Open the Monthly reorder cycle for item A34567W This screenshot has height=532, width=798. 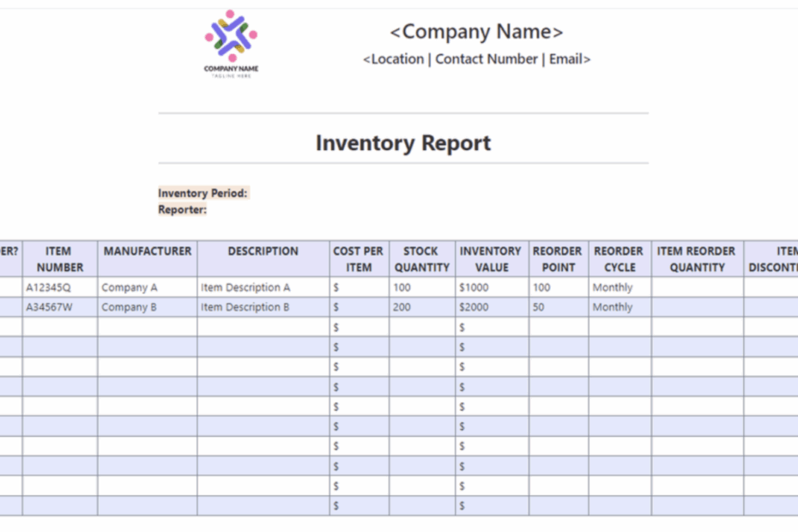(x=612, y=307)
